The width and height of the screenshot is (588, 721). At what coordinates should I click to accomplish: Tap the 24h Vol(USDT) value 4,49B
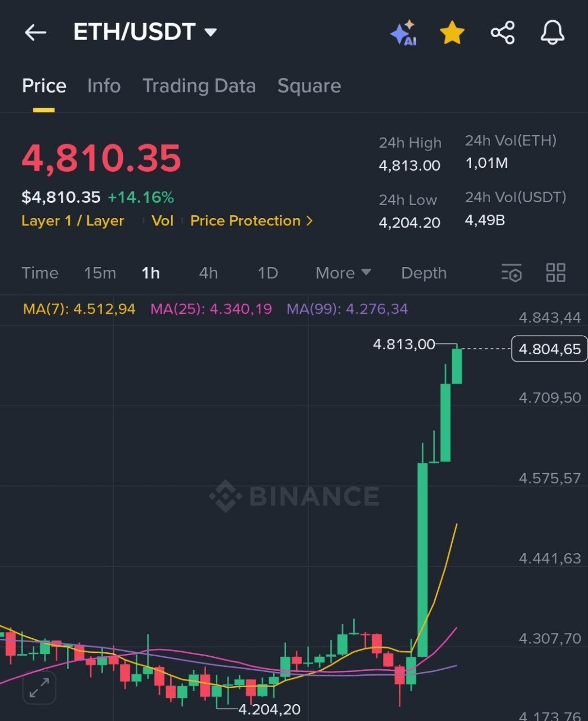coord(485,220)
